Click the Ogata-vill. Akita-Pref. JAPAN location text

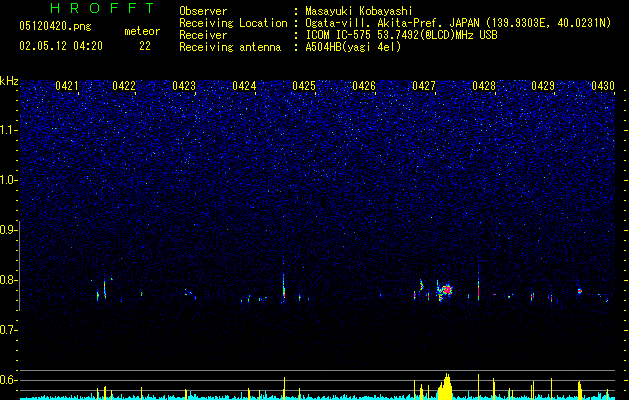pyautogui.click(x=458, y=23)
